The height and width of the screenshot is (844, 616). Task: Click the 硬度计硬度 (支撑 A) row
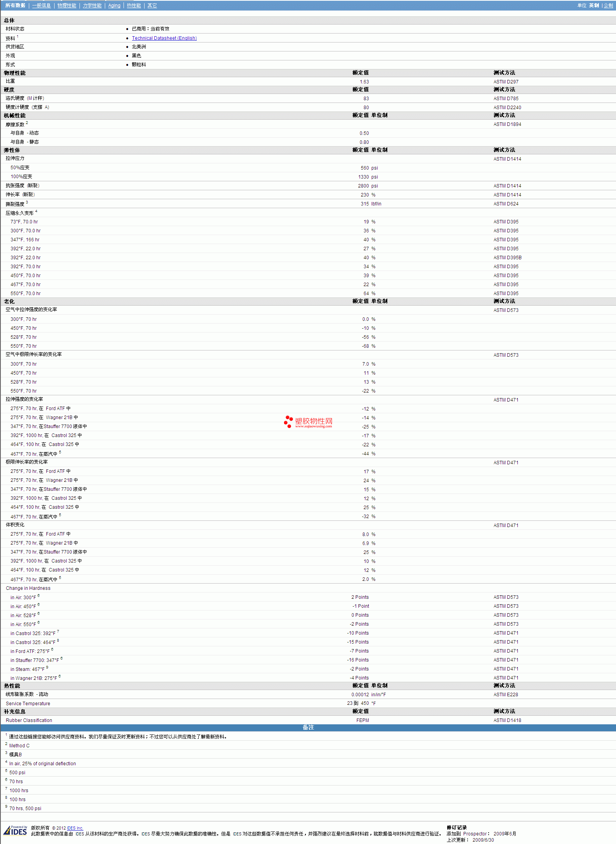pos(308,108)
